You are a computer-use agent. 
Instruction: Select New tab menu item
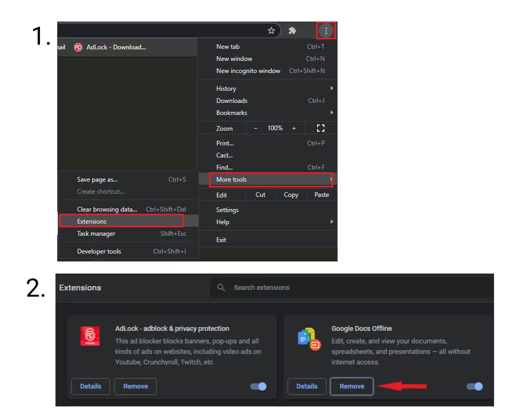(267, 47)
